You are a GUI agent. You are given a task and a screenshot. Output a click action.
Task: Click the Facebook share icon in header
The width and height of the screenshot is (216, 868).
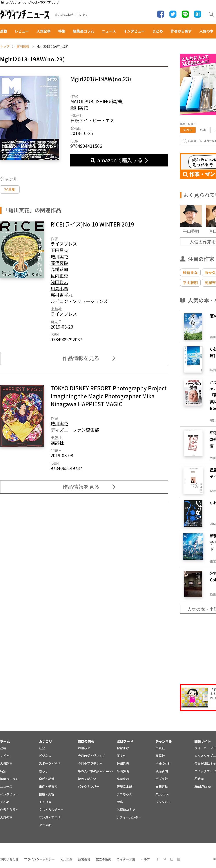[x=160, y=14]
